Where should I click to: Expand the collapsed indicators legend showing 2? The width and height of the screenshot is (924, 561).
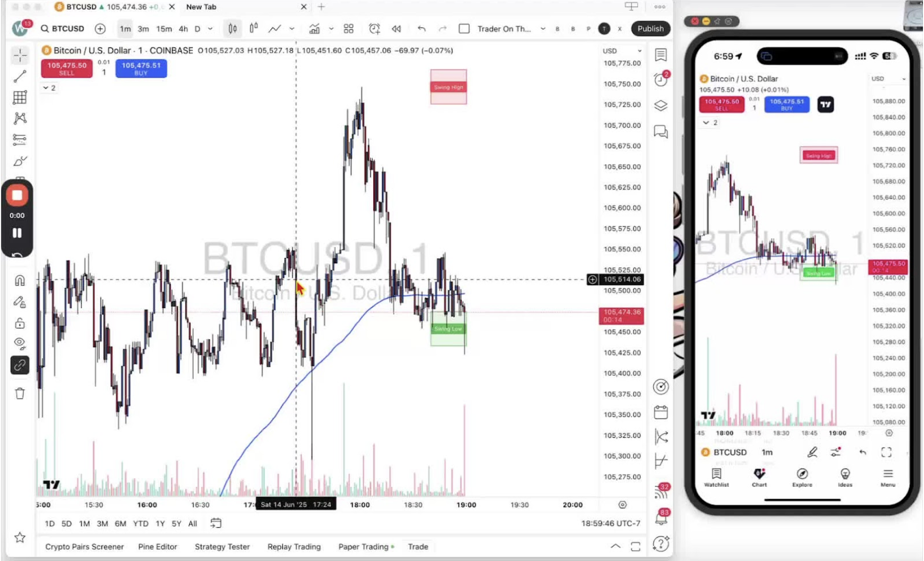49,88
